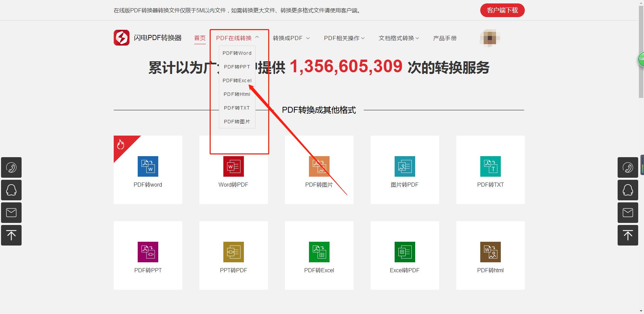Click the right sidebar email icon
644x314 pixels.
coord(628,213)
